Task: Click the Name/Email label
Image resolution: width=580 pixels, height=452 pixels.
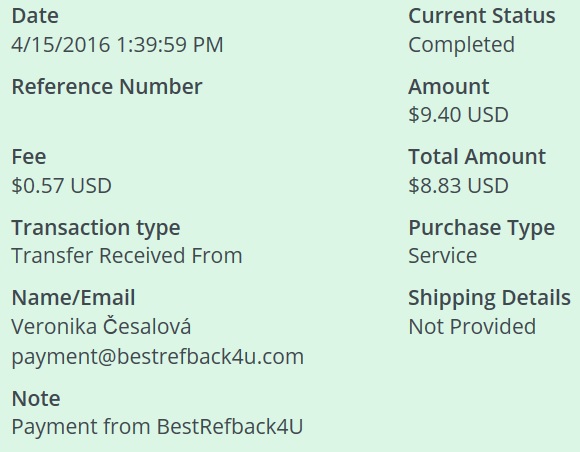Action: 73,298
